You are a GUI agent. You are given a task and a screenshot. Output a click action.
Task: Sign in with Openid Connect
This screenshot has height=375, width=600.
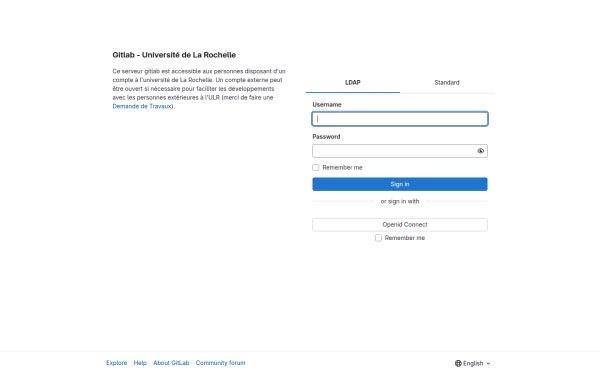(x=400, y=225)
